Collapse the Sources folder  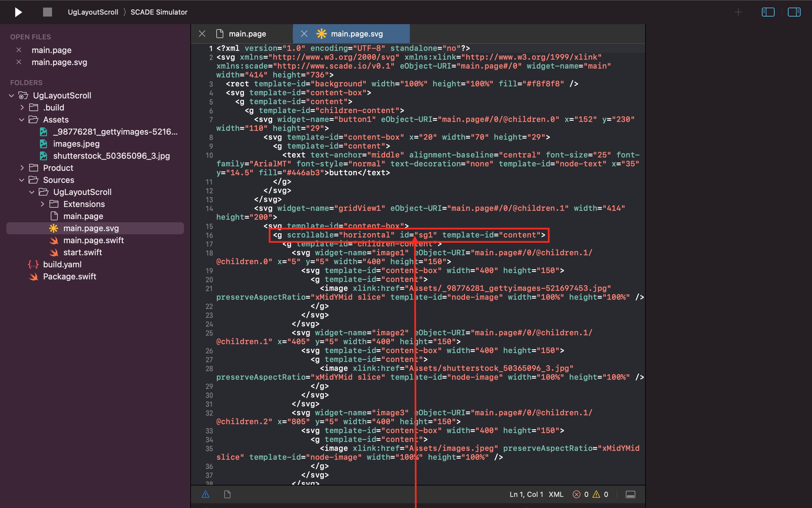(22, 180)
